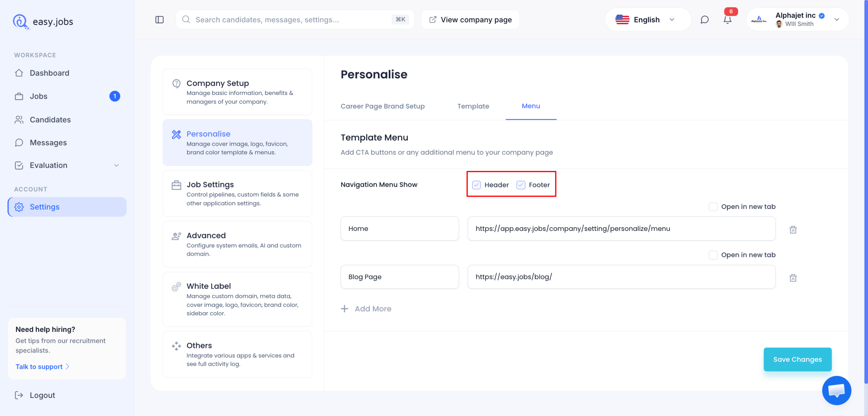Click the Company Setup question icon

point(176,83)
